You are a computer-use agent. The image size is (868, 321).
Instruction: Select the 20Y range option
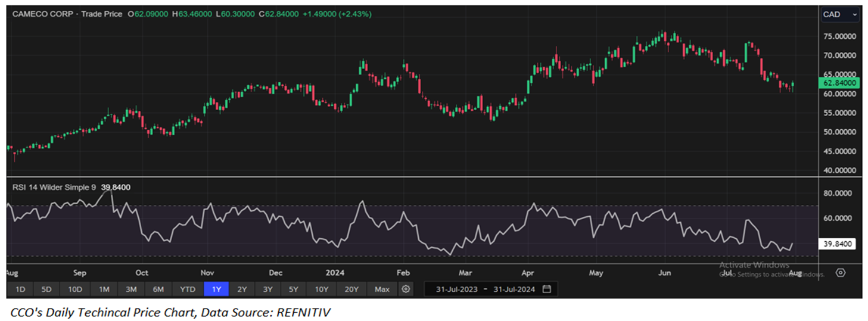pyautogui.click(x=351, y=289)
